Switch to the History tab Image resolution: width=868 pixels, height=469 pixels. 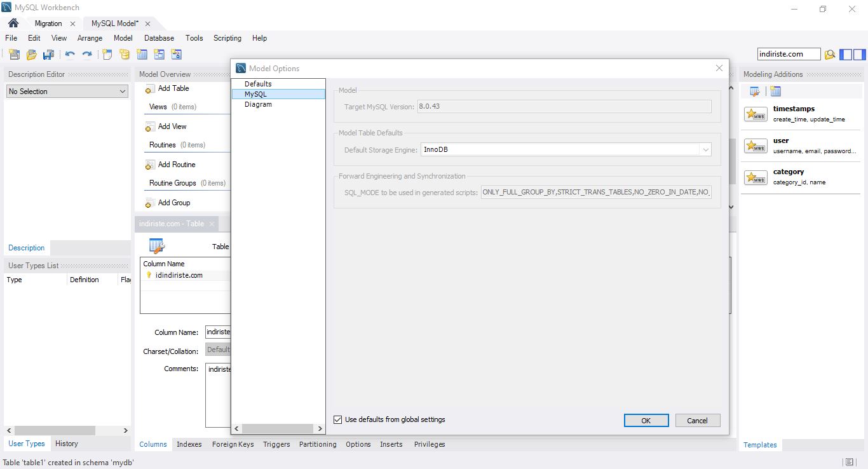click(67, 444)
